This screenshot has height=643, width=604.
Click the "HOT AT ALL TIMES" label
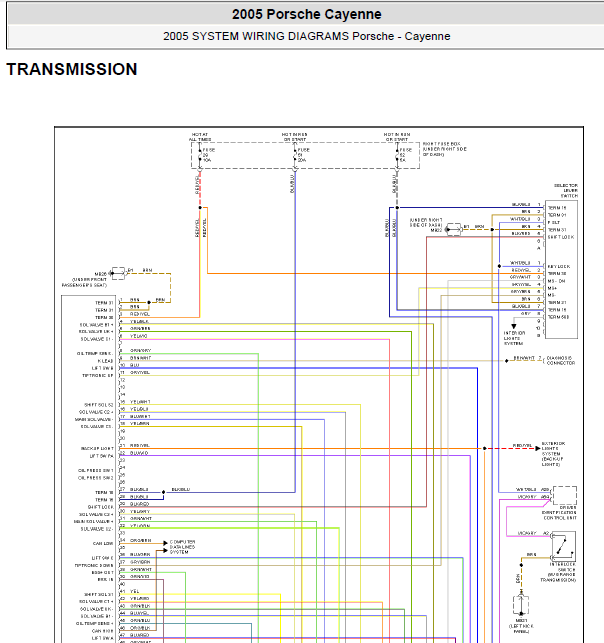(x=200, y=137)
